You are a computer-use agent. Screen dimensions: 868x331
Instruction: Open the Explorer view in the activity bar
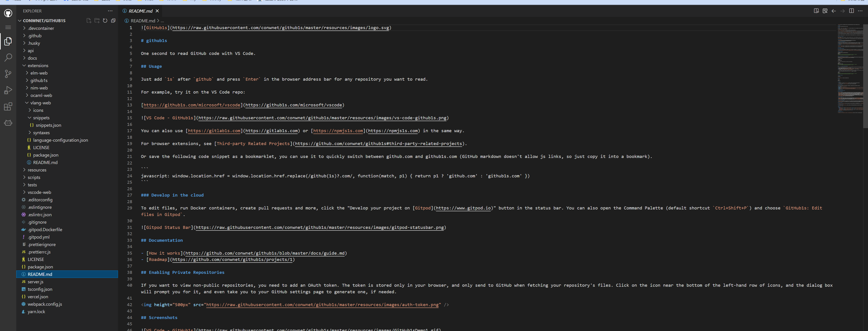(x=8, y=41)
